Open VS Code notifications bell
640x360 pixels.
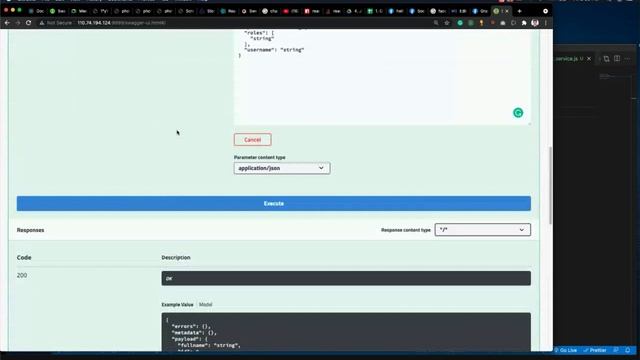tap(628, 350)
